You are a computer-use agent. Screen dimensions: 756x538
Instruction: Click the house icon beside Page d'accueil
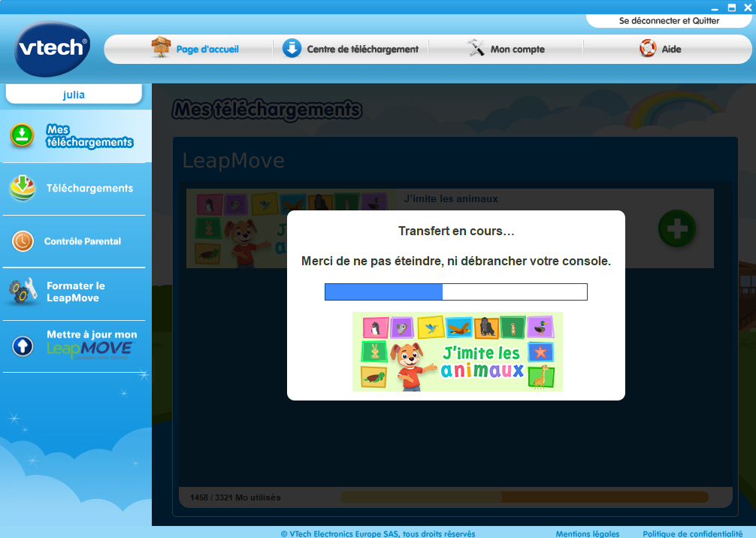coord(161,47)
